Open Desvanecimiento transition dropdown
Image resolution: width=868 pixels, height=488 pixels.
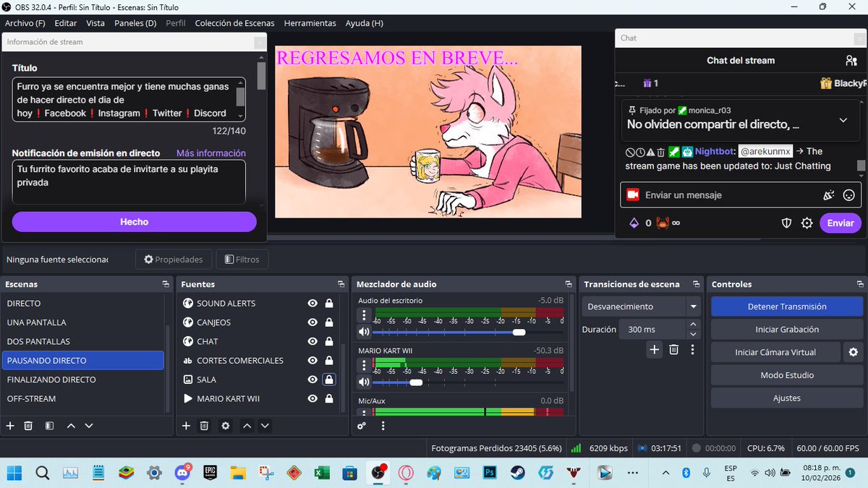pos(642,307)
